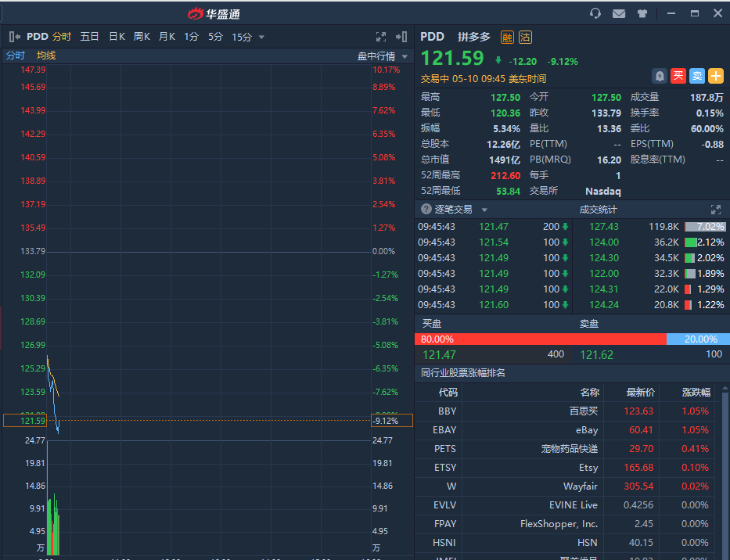Collapse the left panel arrow icon
The width and height of the screenshot is (730, 560).
tap(14, 37)
